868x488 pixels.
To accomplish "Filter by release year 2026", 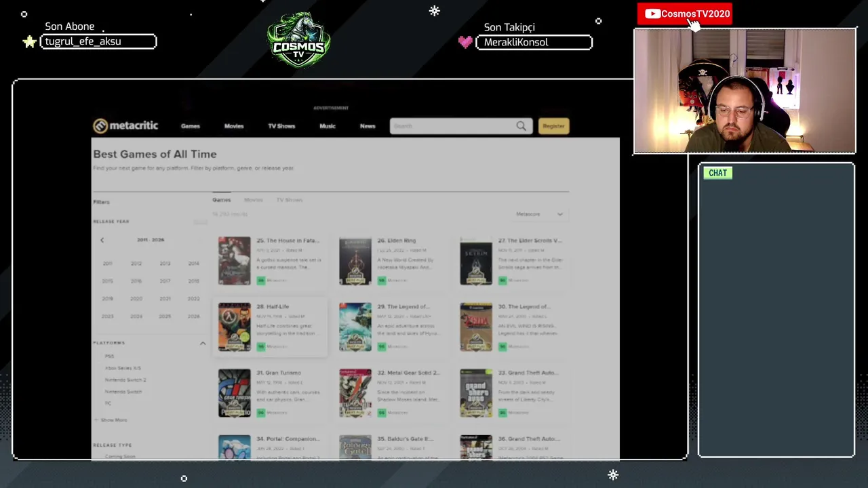I will point(194,317).
